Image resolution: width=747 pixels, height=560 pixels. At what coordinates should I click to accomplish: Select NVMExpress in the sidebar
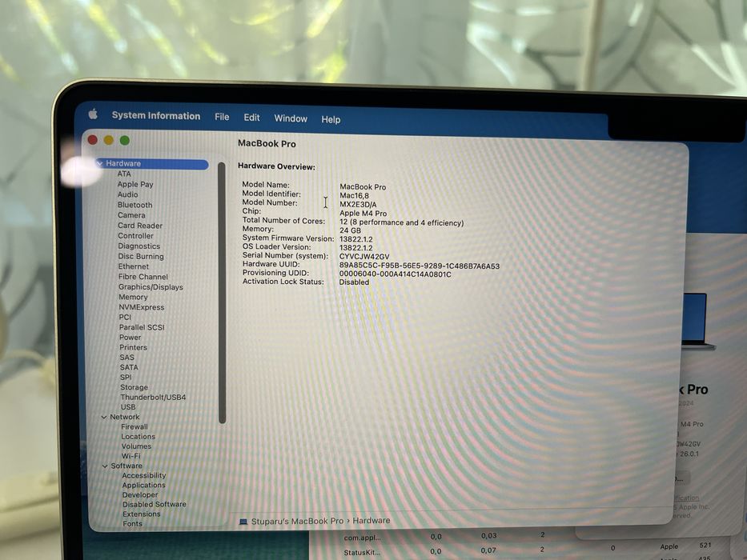[142, 307]
